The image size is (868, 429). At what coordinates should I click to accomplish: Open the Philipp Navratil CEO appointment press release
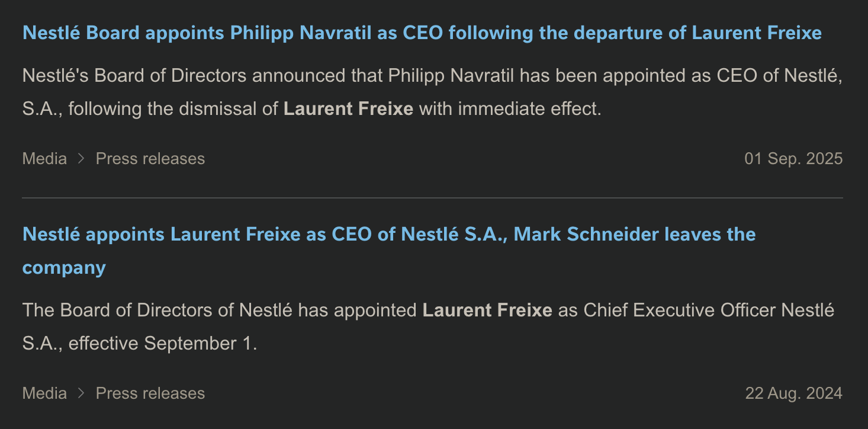tap(422, 33)
